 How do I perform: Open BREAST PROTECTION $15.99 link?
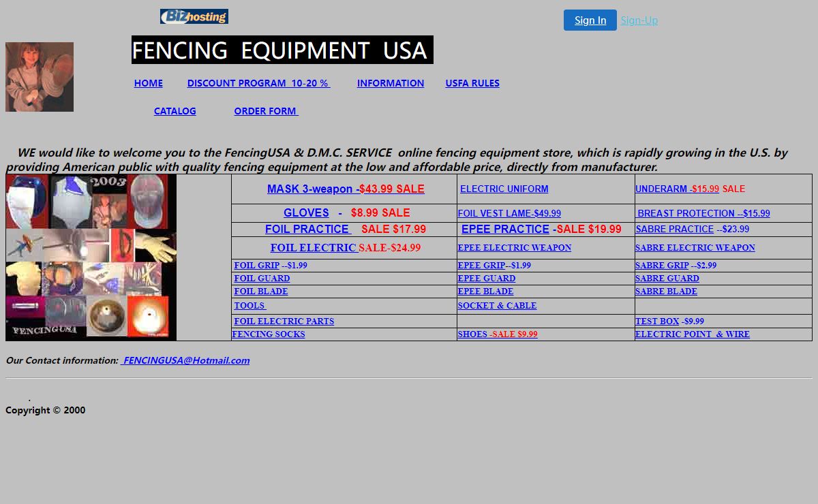703,213
